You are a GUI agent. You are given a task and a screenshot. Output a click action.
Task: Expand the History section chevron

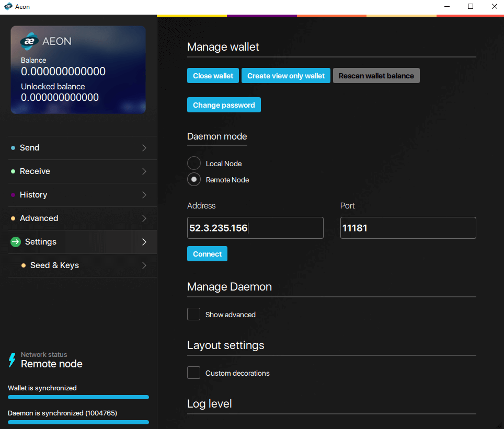[x=144, y=195]
